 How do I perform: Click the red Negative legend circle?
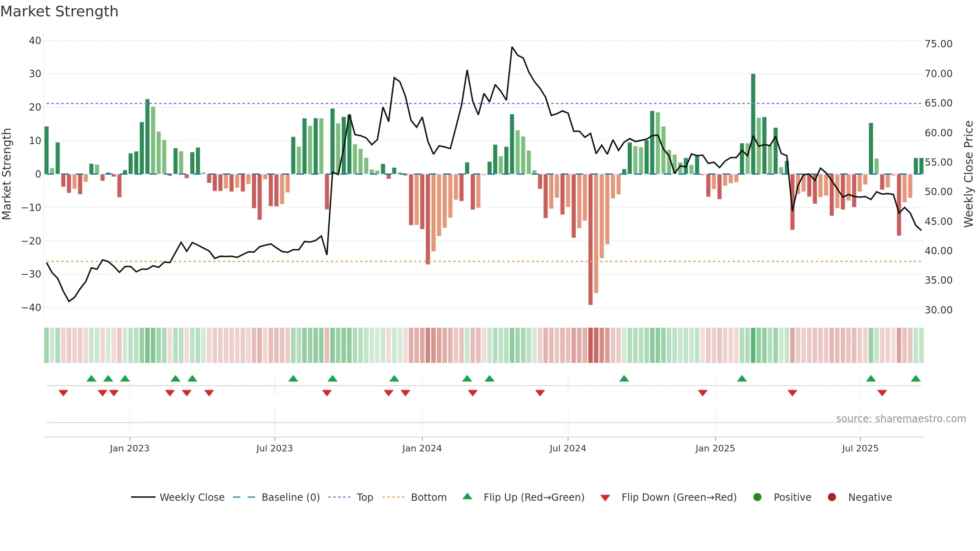(x=832, y=497)
